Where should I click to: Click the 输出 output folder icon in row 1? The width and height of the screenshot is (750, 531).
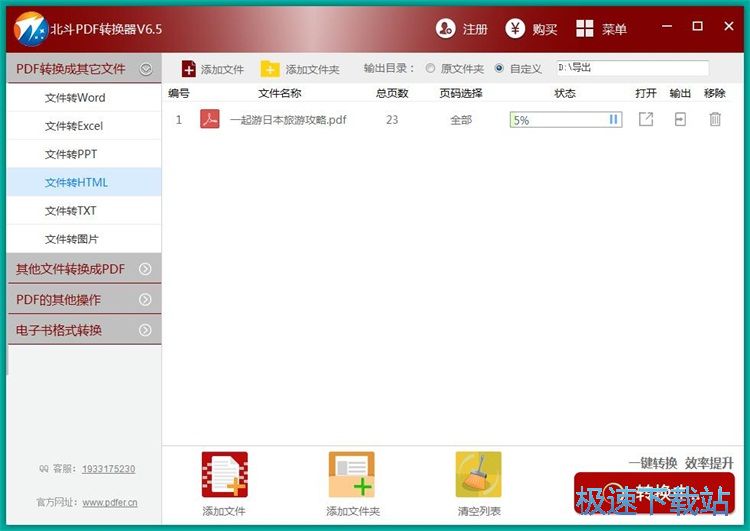tap(680, 119)
